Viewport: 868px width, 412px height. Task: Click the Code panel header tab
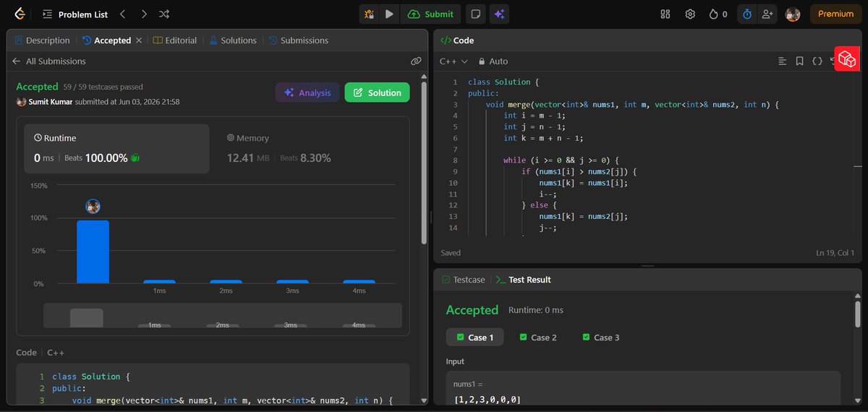coord(457,40)
